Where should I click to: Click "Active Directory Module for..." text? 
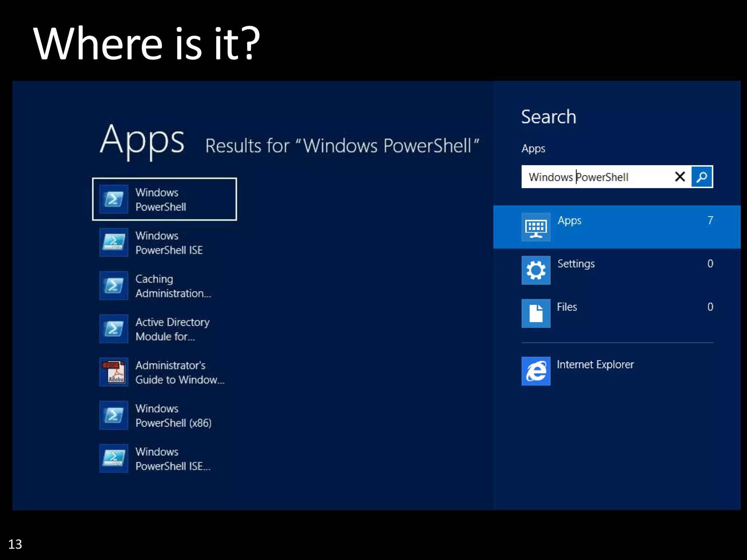[172, 329]
